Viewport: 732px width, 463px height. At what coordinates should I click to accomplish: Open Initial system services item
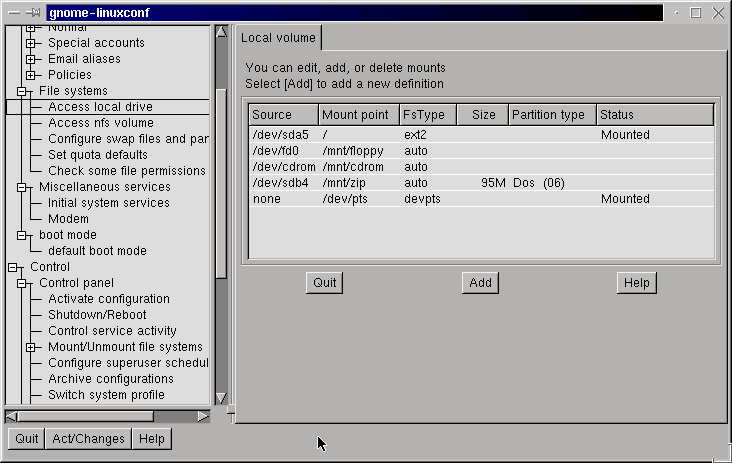(x=109, y=203)
